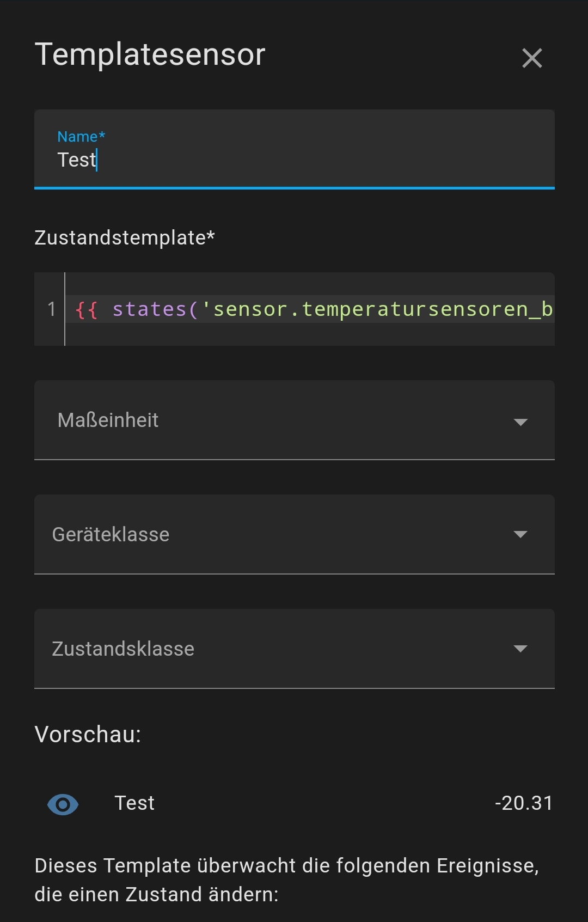
Task: Focus the Name input field
Action: 294,160
